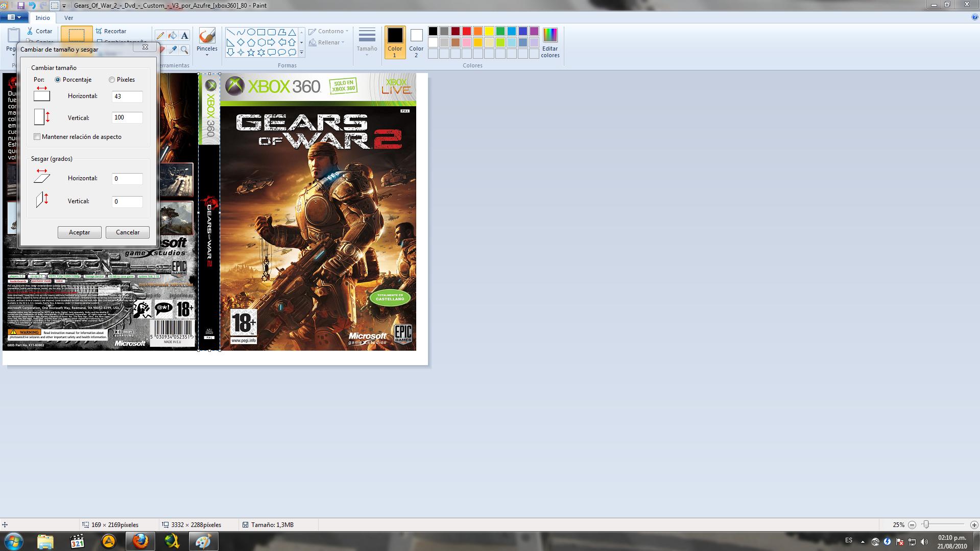Select the Color 1 button
The image size is (980, 551).
395,42
